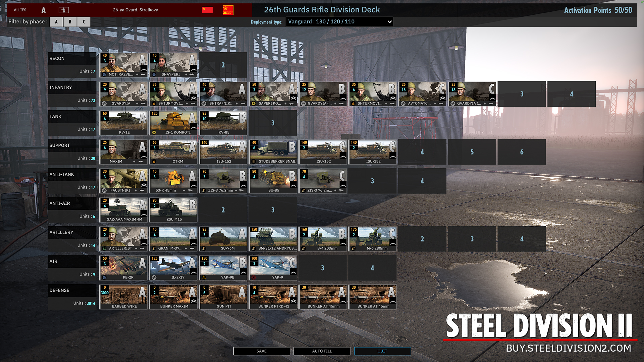The image size is (644, 362).
Task: Click the infantry division type icon
Action: tap(63, 10)
